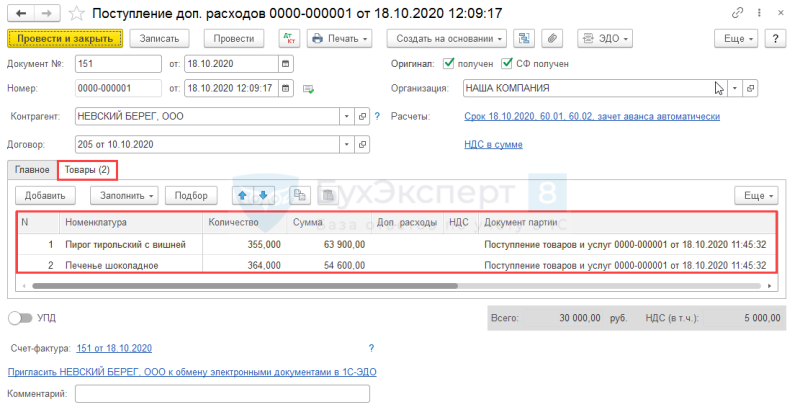
Task: Click the Провести и закрыть button
Action: [65, 39]
